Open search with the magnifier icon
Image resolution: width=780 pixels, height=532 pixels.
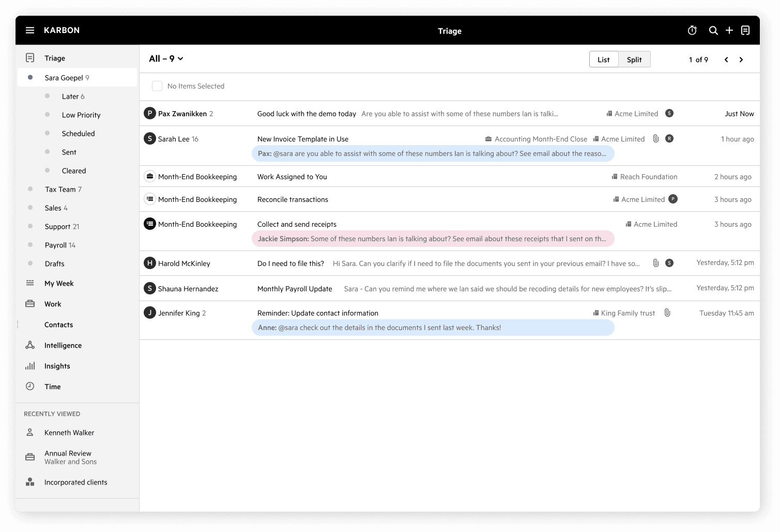[713, 30]
